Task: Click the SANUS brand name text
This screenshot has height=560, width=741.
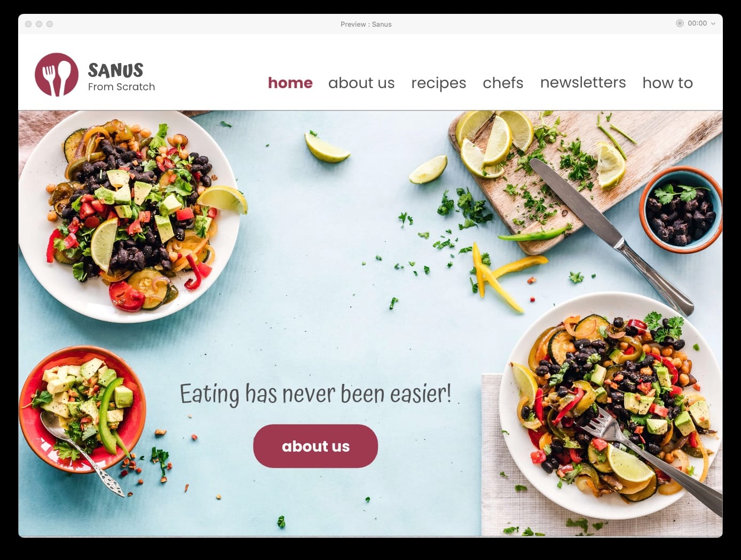Action: point(116,70)
